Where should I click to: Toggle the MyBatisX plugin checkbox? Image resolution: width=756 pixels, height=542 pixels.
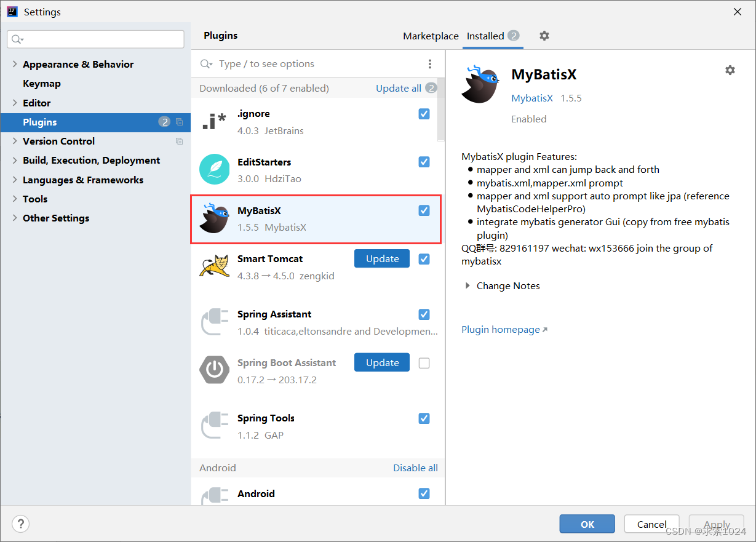[x=424, y=210]
